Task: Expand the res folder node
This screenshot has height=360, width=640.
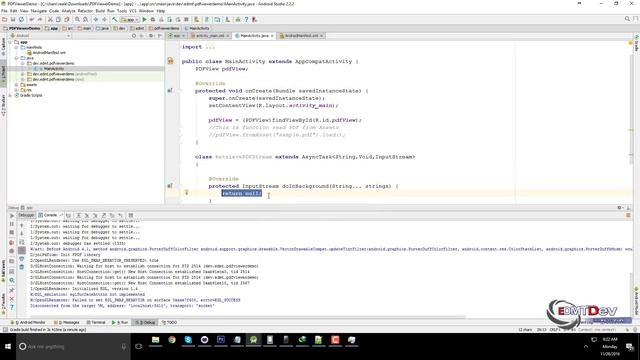Action: (16, 90)
